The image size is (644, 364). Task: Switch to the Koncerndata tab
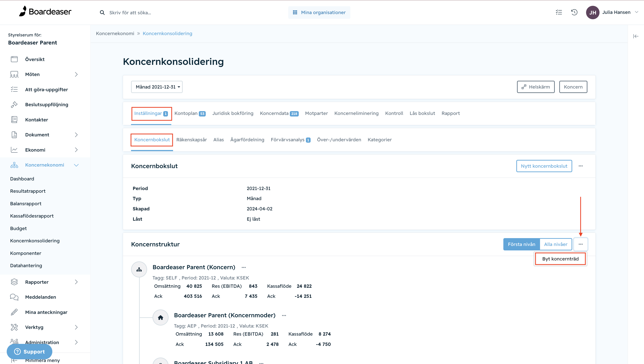pyautogui.click(x=279, y=113)
